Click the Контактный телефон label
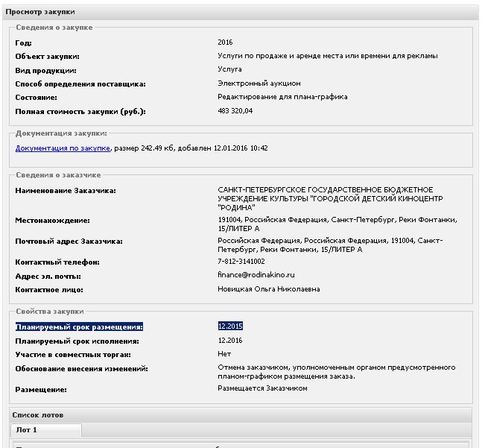This screenshot has height=448, width=485. 57,262
